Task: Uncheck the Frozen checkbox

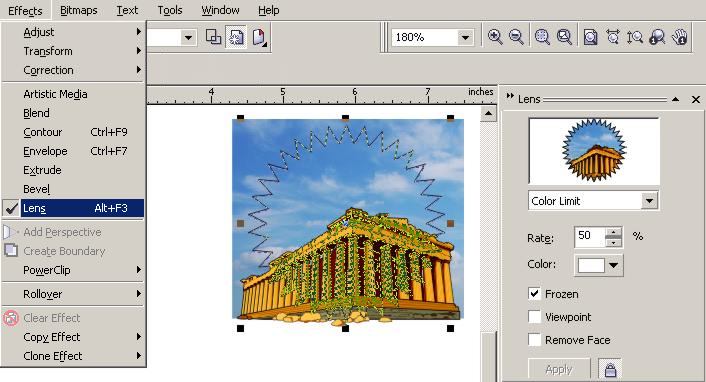Action: coord(534,294)
